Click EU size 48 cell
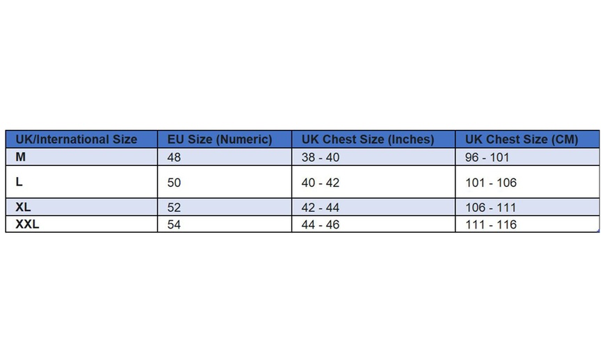This screenshot has height=364, width=605. click(x=174, y=158)
